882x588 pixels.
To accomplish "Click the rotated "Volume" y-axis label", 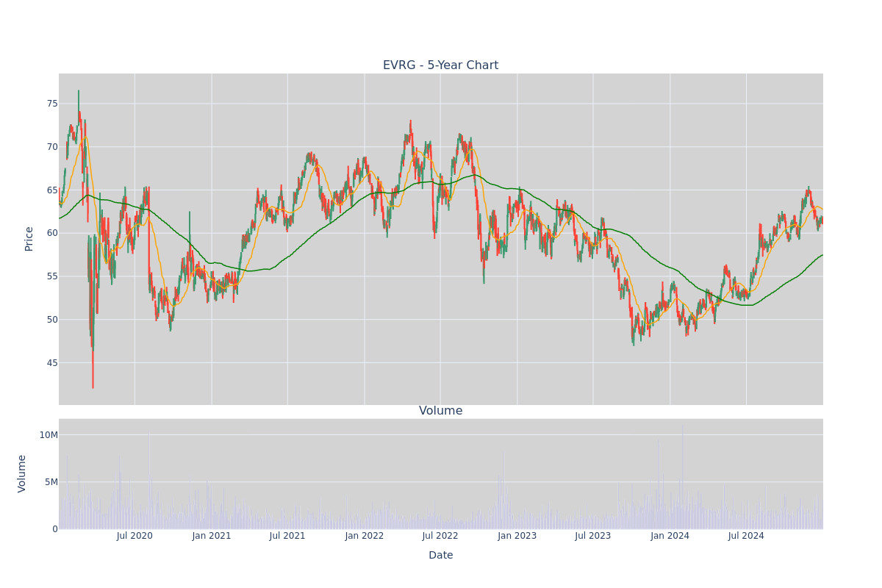I will pyautogui.click(x=22, y=473).
